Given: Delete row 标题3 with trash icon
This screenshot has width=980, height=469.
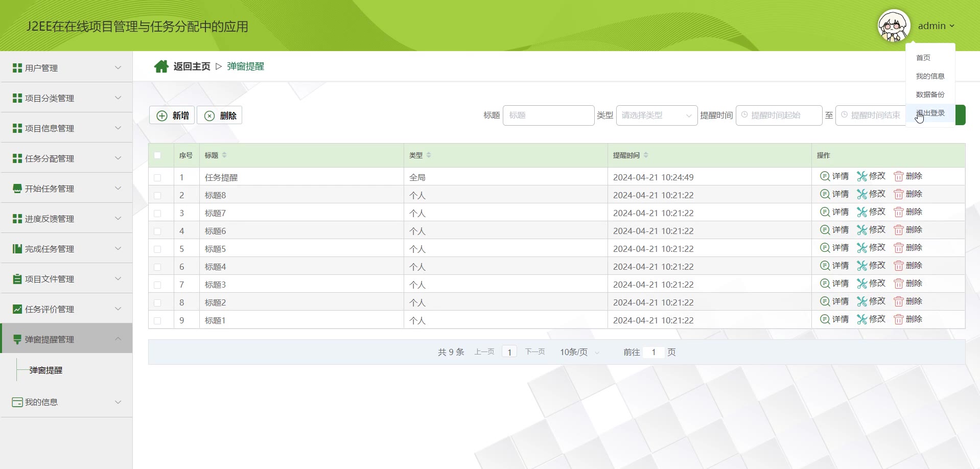Looking at the screenshot, I should (908, 284).
